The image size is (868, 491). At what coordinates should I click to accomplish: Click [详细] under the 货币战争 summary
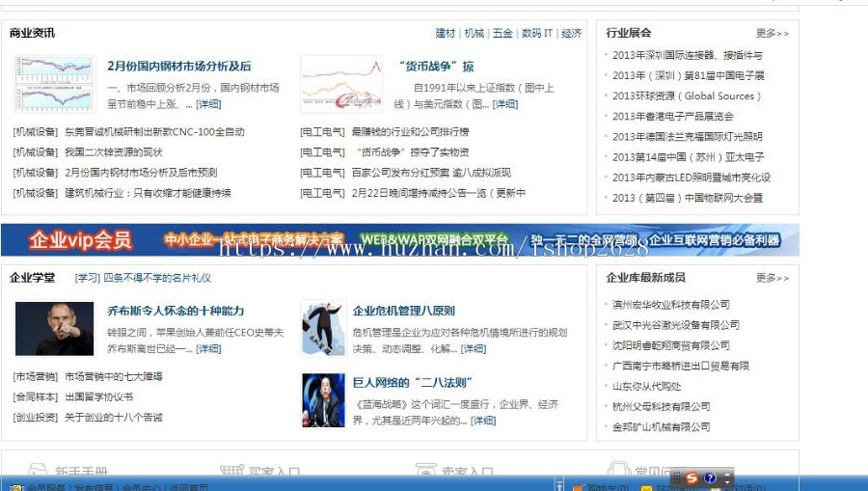504,104
